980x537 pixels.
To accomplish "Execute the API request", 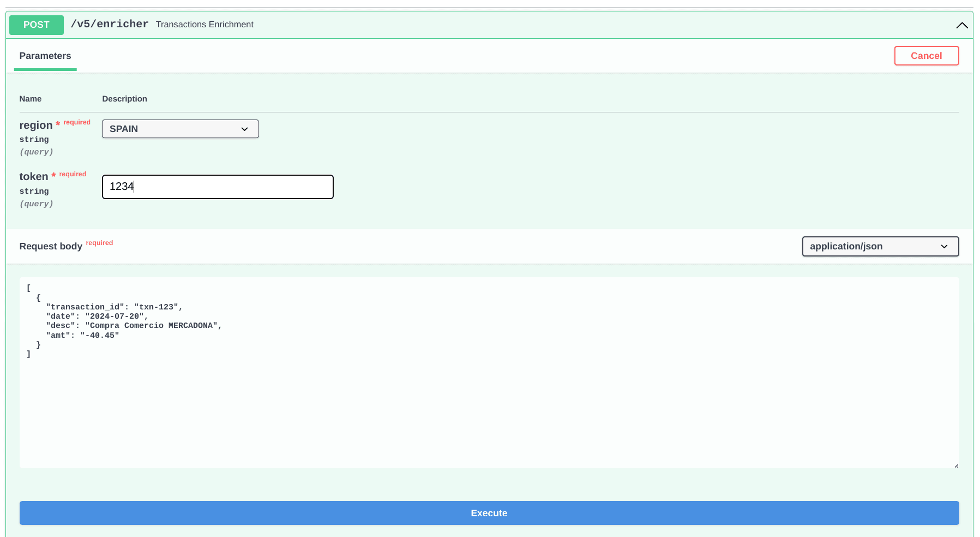I will click(x=489, y=513).
